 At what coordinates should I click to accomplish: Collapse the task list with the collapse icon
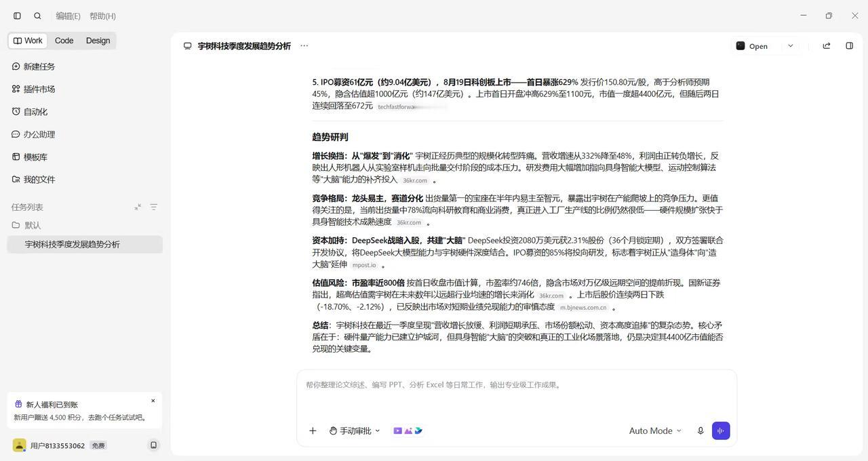(x=138, y=207)
